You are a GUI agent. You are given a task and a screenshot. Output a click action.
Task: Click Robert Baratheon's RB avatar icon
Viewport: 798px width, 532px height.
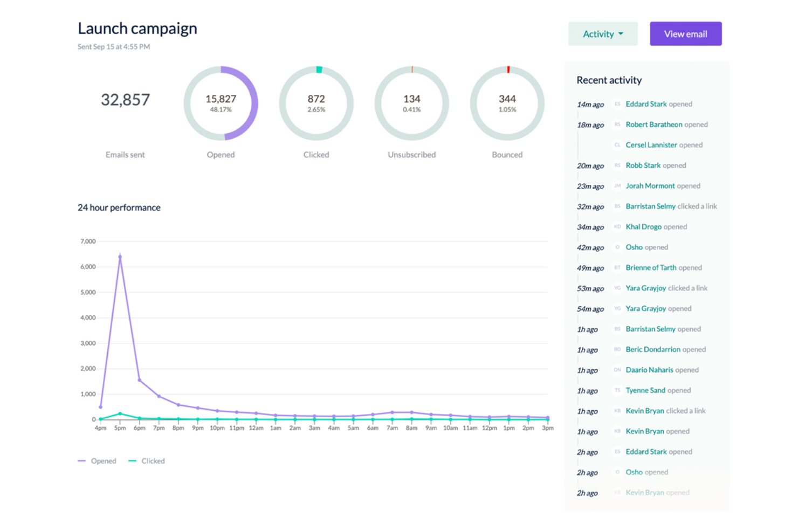(x=617, y=125)
